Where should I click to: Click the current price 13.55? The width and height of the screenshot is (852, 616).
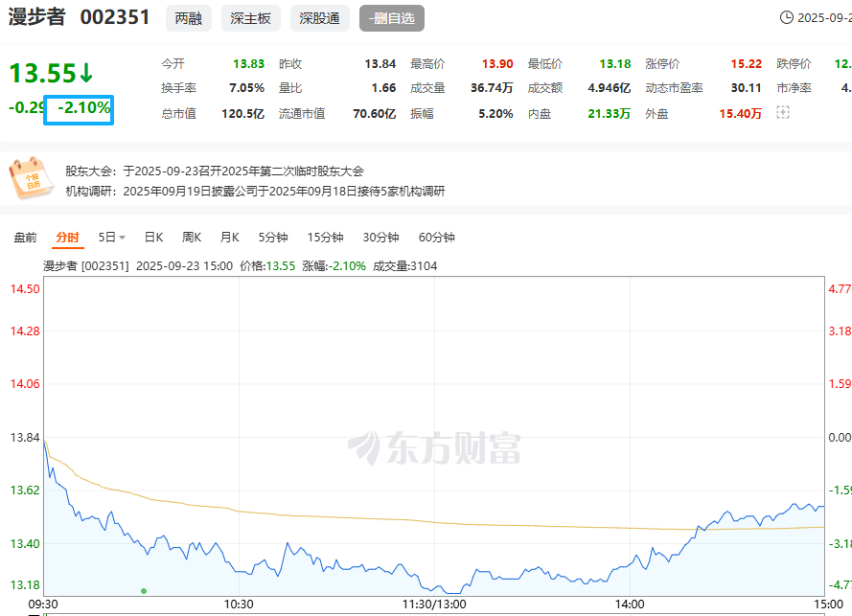[x=43, y=74]
